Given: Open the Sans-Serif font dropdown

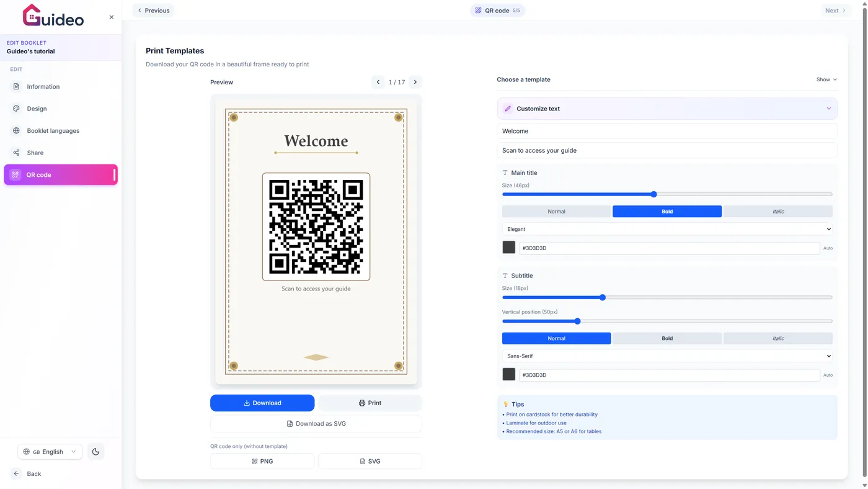Looking at the screenshot, I should pos(667,356).
